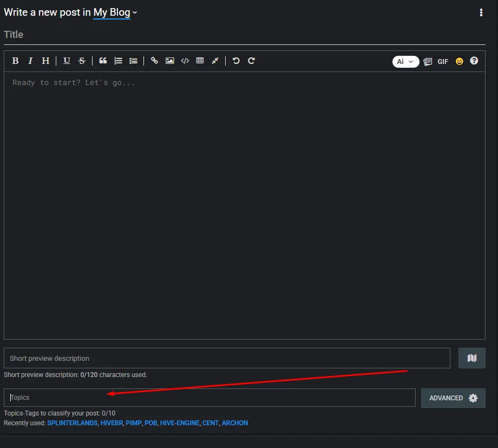498x448 pixels.
Task: Add the PIMP recent tag
Action: 134,423
